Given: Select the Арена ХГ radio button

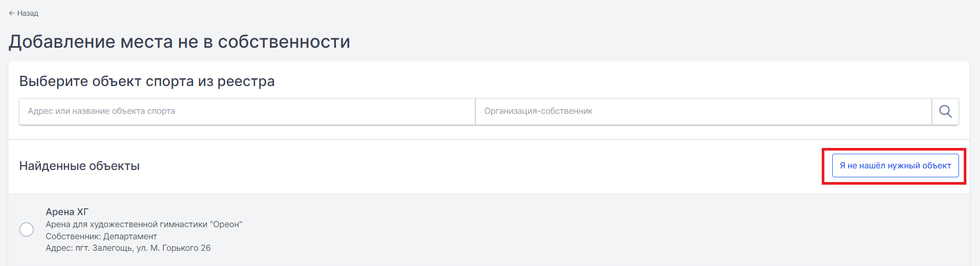Looking at the screenshot, I should tap(26, 230).
